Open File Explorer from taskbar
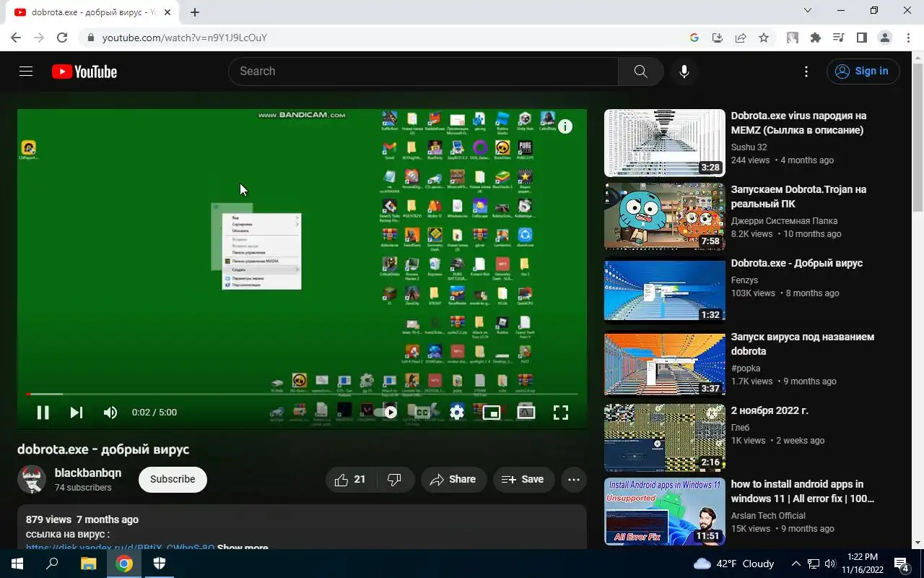 tap(88, 564)
